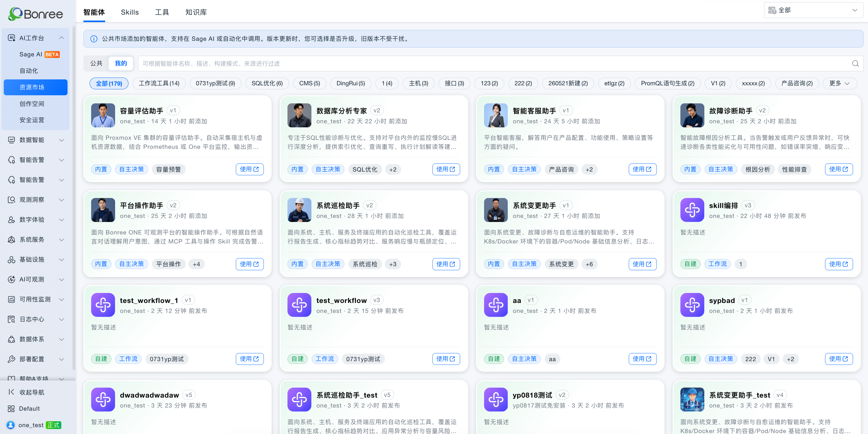Expand the 日志中心 menu chevron
868x434 pixels.
tap(61, 319)
